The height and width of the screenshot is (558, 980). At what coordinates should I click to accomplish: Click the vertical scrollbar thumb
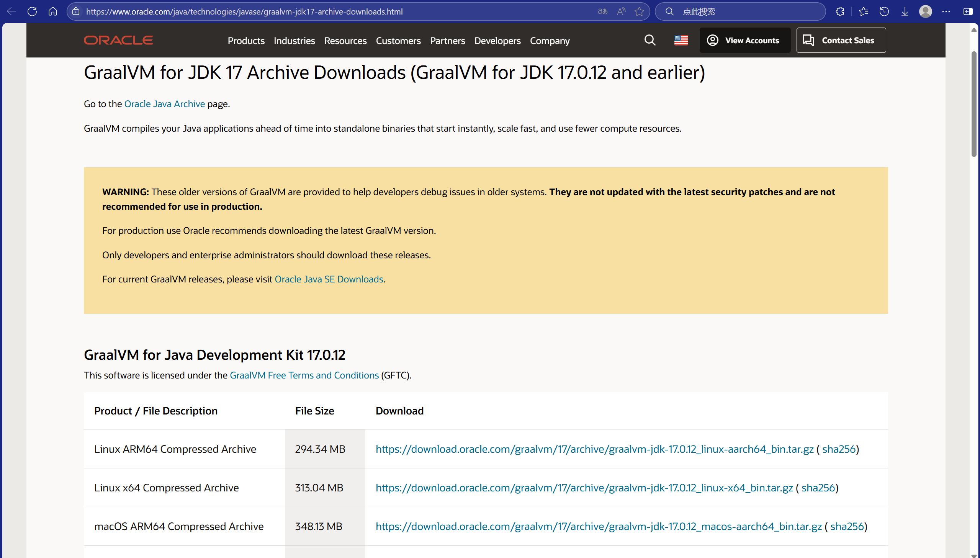(x=974, y=103)
